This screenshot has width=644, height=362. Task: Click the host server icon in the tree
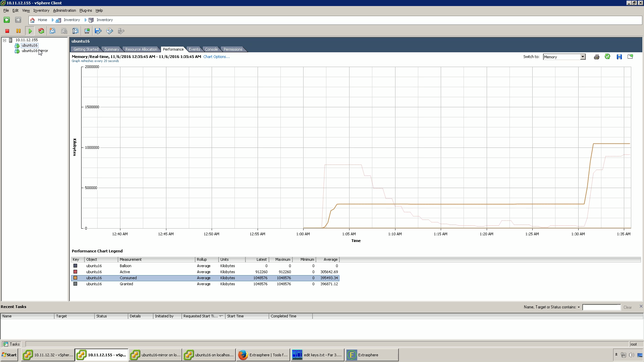pos(11,40)
